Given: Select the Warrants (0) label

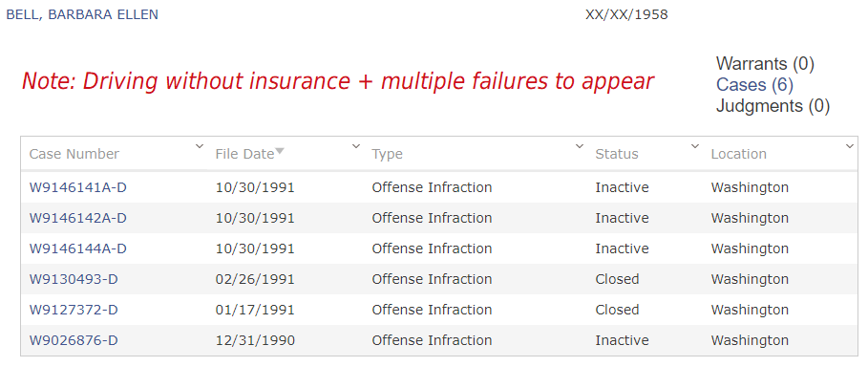Looking at the screenshot, I should tap(765, 64).
